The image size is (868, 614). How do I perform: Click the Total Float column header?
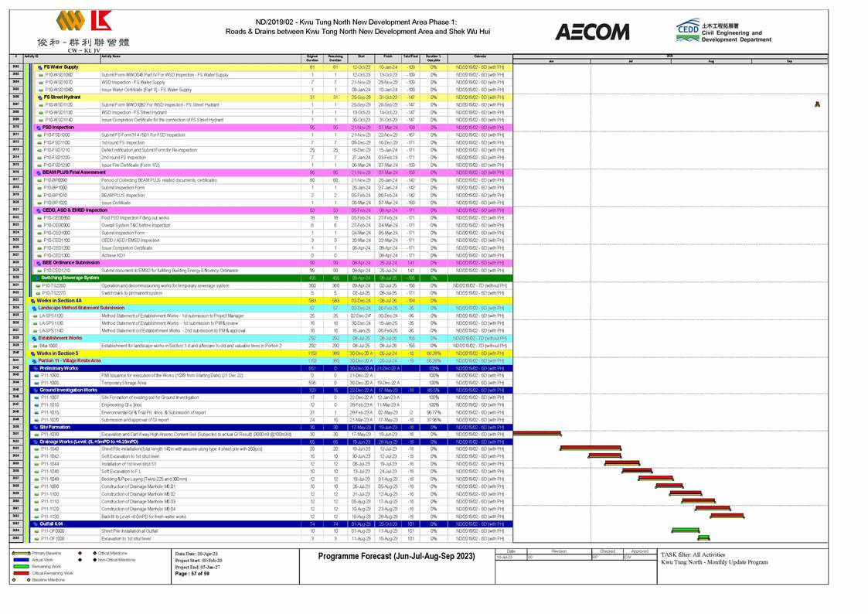point(410,57)
